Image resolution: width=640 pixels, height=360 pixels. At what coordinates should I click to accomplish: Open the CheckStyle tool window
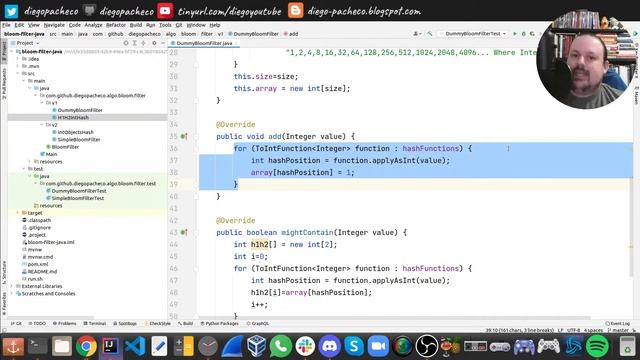[x=158, y=323]
